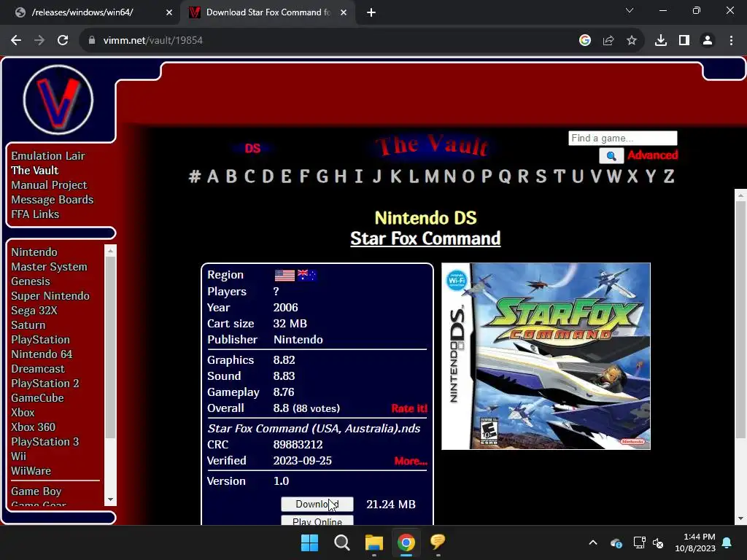Click the Australia flag region icon

click(307, 275)
